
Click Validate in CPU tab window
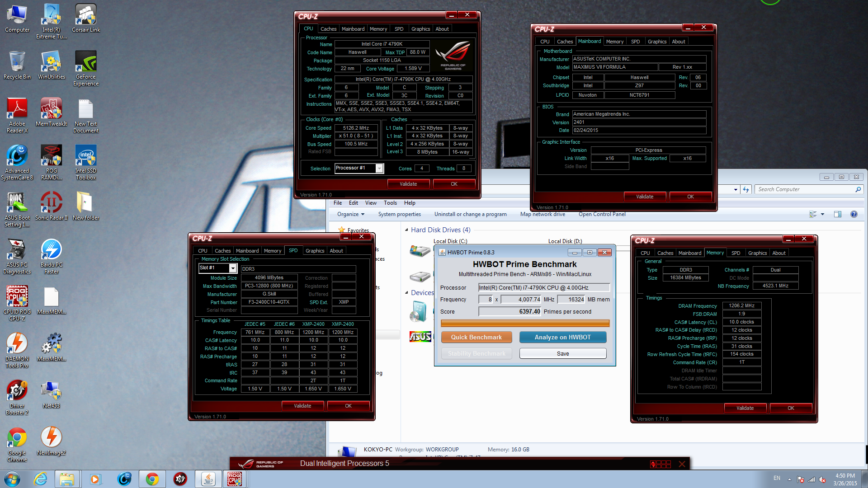[x=408, y=184]
